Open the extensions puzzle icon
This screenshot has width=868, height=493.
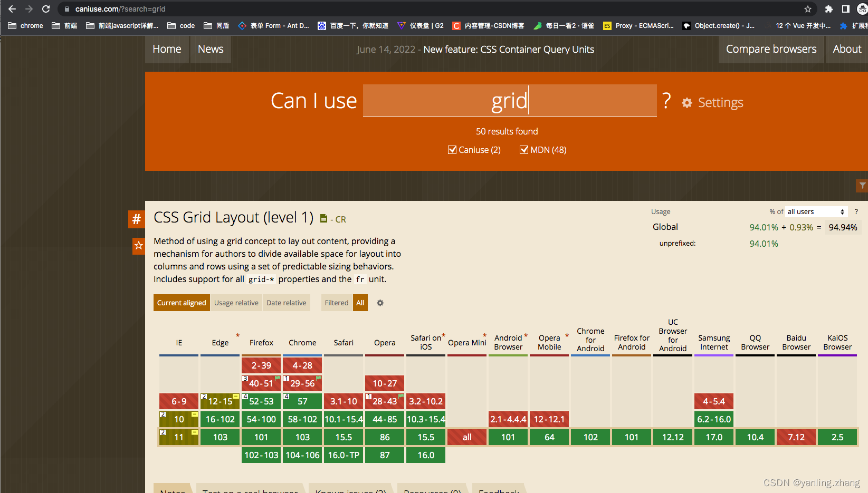coord(829,9)
